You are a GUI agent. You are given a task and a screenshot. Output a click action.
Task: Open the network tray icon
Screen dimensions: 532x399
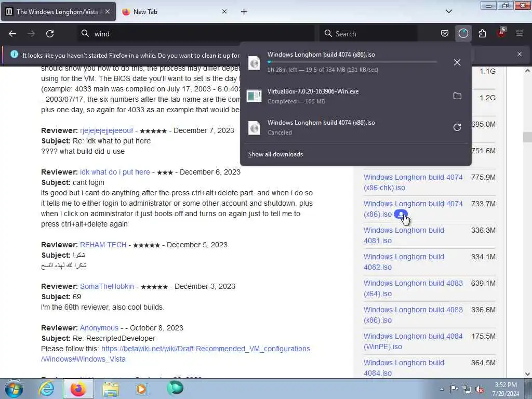[467, 390]
